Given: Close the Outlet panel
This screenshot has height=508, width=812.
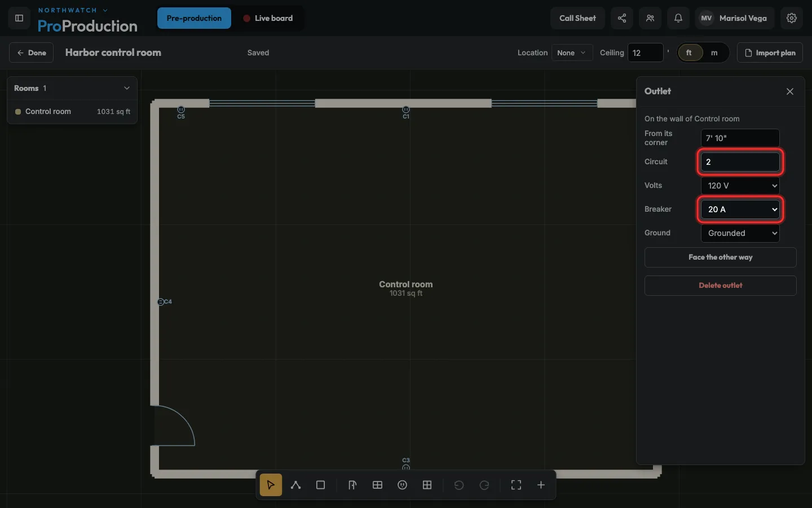Looking at the screenshot, I should click(789, 91).
